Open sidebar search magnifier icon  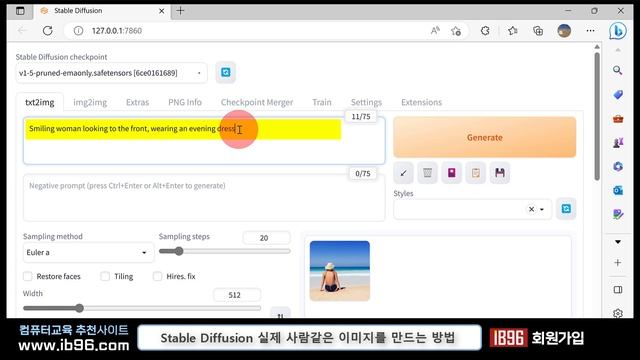(x=618, y=70)
